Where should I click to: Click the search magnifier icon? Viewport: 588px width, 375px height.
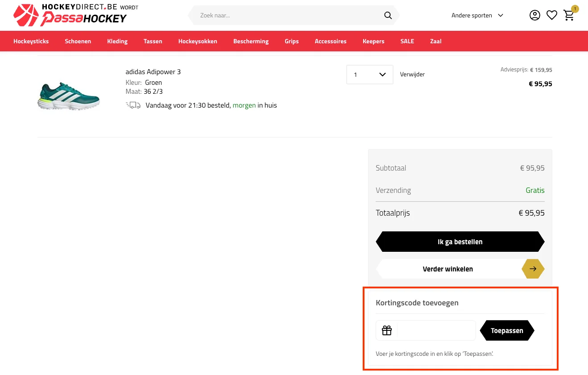point(388,16)
